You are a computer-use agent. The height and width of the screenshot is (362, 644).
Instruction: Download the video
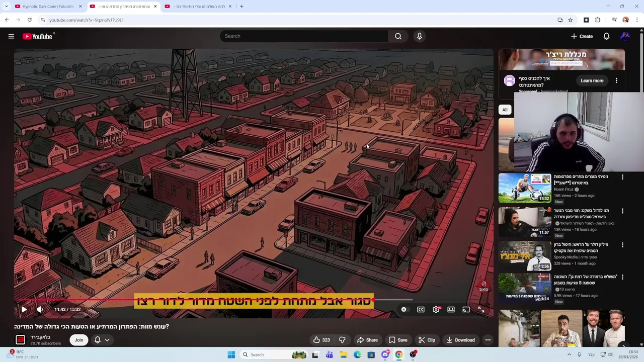coord(460,340)
